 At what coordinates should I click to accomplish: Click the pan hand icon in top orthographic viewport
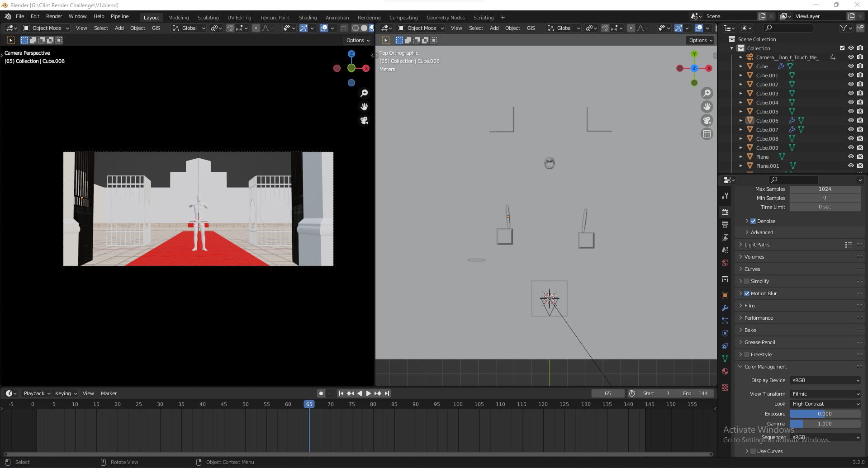[x=707, y=107]
